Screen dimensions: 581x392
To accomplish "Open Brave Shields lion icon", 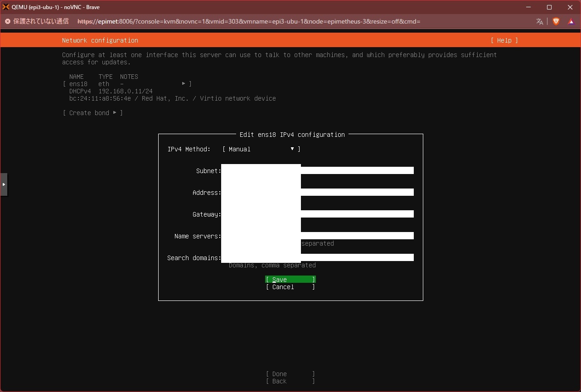I will coord(556,21).
